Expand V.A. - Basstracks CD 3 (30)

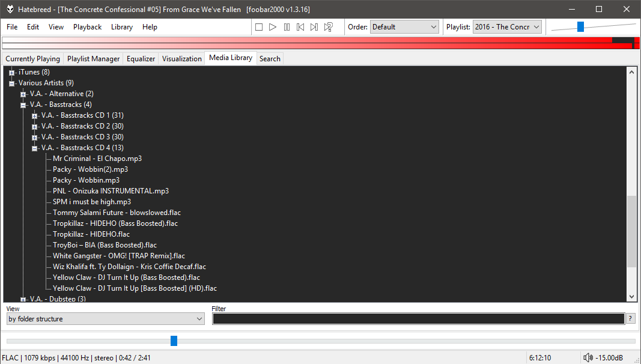pos(35,138)
